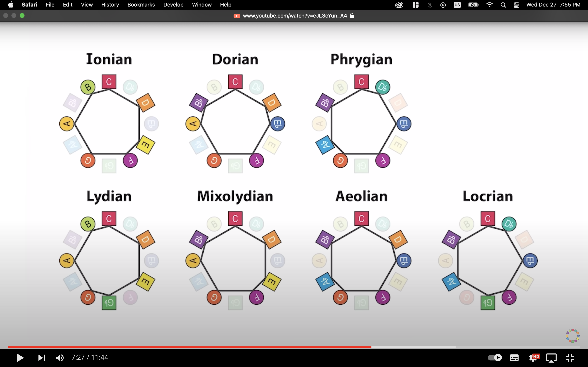Skip to the next video
This screenshot has width=588, height=367.
coord(41,358)
